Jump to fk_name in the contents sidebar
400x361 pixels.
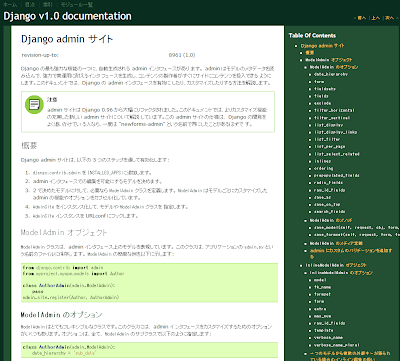[322, 287]
